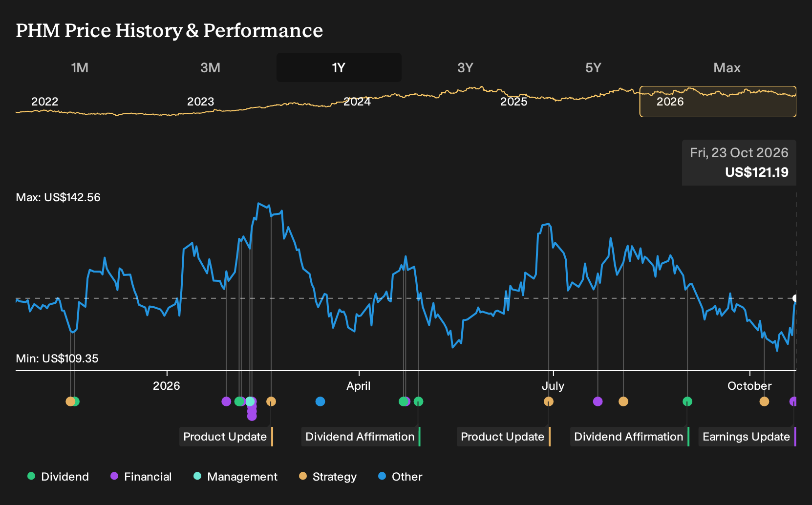The height and width of the screenshot is (505, 812).
Task: Click the Max: US$142.56 label
Action: pyautogui.click(x=58, y=197)
